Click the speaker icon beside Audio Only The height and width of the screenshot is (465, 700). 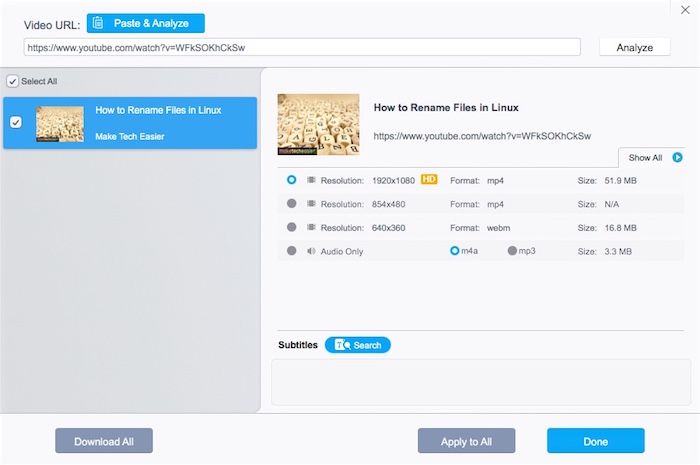311,251
